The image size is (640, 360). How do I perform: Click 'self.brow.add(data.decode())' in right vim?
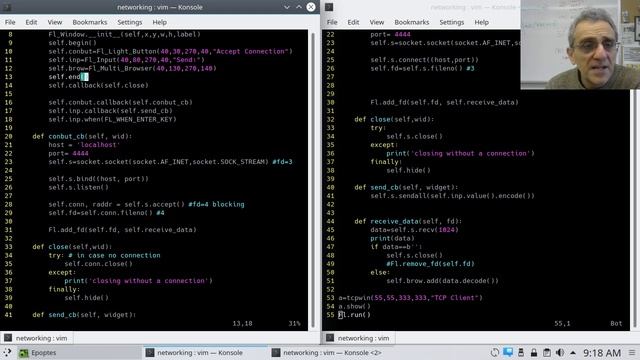click(x=442, y=281)
